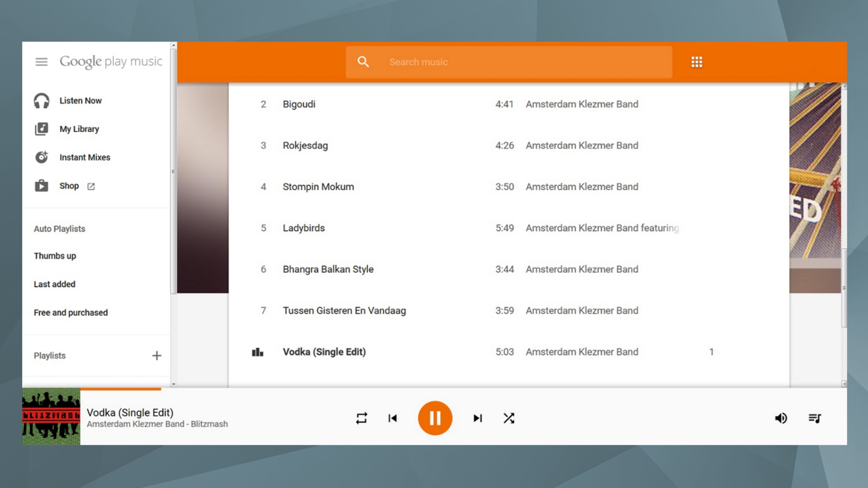The width and height of the screenshot is (868, 488).
Task: Open the Thumbs up auto playlist
Action: (55, 256)
